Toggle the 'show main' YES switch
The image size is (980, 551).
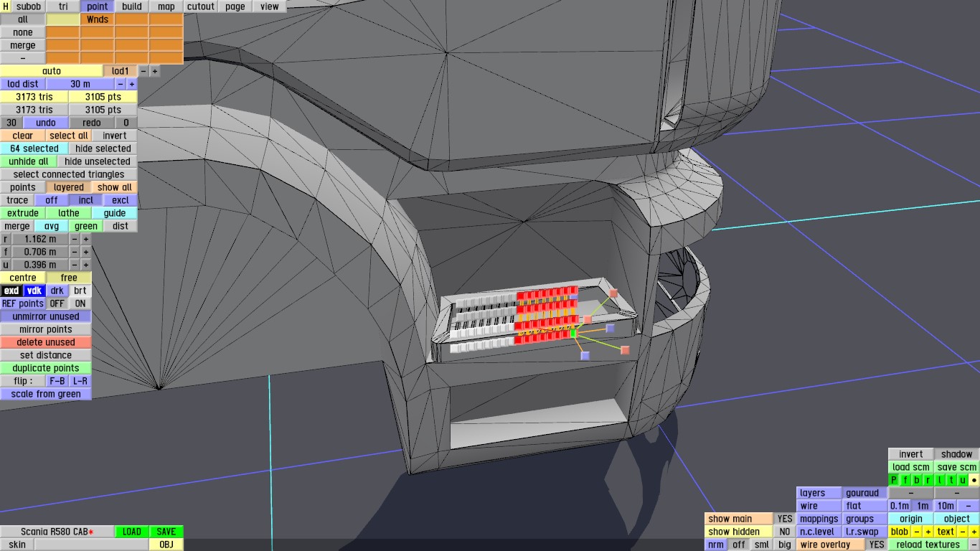[x=785, y=519]
